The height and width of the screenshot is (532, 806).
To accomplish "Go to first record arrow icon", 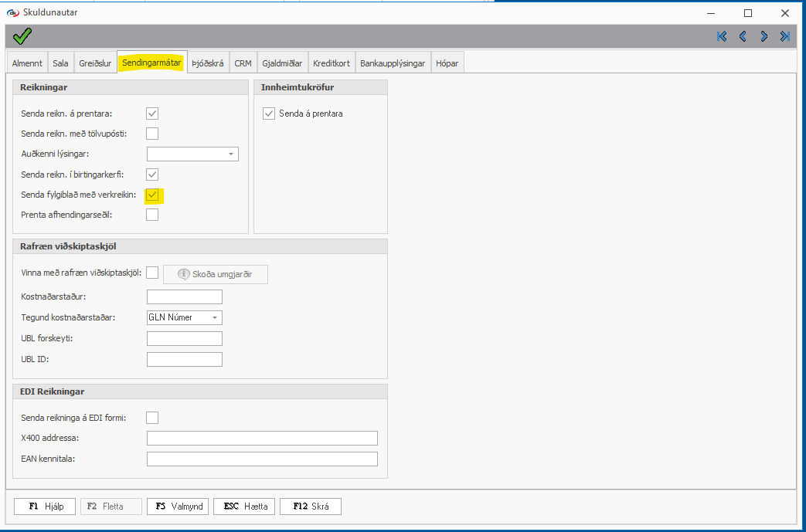I will (722, 36).
